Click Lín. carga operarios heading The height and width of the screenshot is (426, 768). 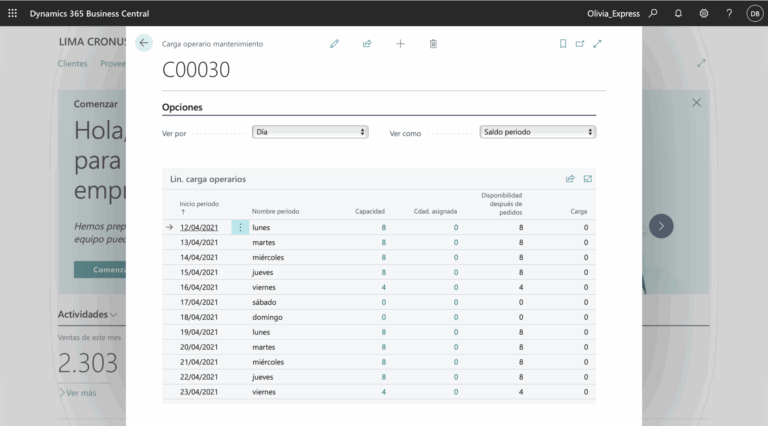(x=208, y=179)
